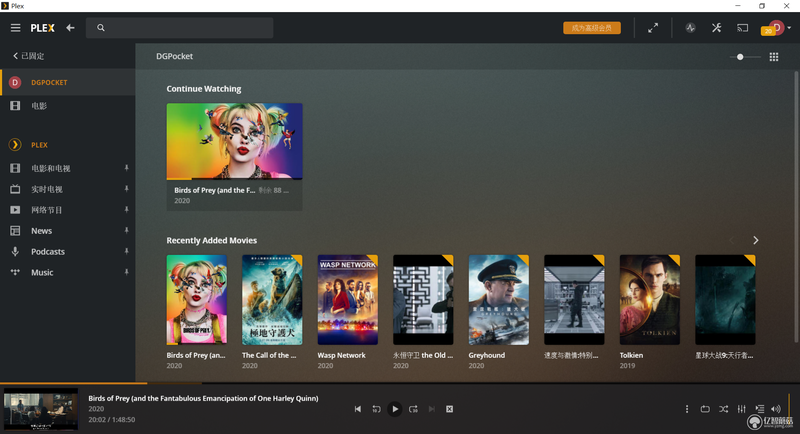
Task: Select DGPOCKET server in sidebar
Action: [x=68, y=82]
